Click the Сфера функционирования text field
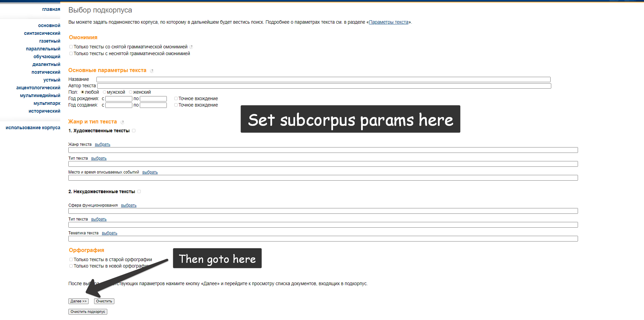The height and width of the screenshot is (320, 644). point(323,211)
